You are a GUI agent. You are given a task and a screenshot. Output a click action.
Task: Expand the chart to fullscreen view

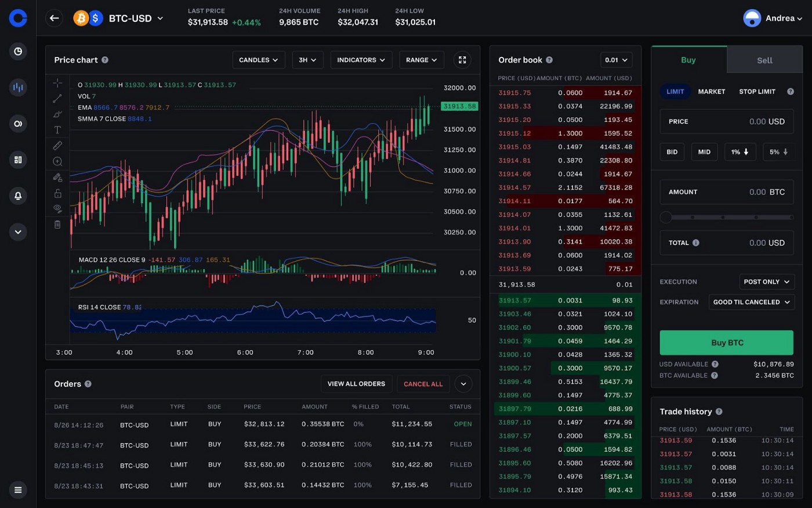tap(462, 59)
